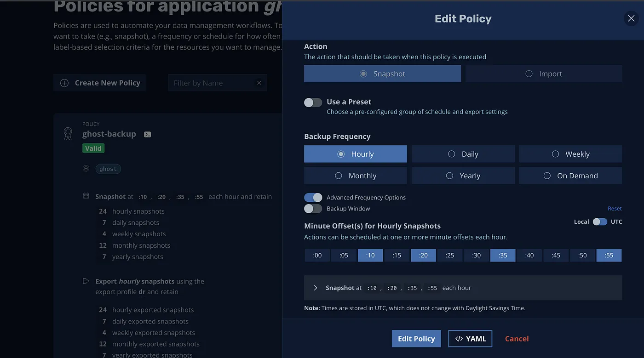
Task: Select the :30 minute offset
Action: pyautogui.click(x=477, y=256)
